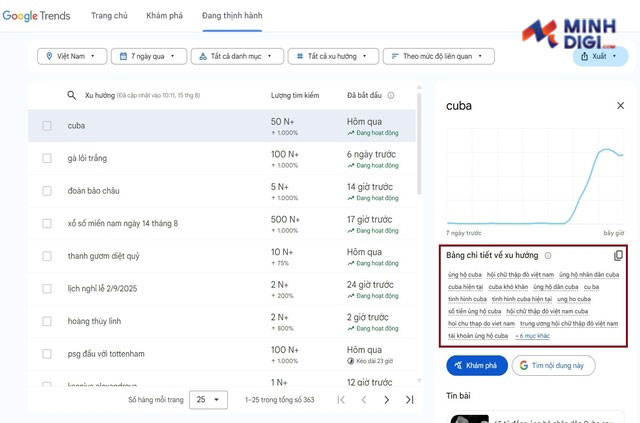Viewport: 640px width, 423px height.
Task: Tick the checkbox for 'gà lôi trắng'
Action: [x=47, y=158]
